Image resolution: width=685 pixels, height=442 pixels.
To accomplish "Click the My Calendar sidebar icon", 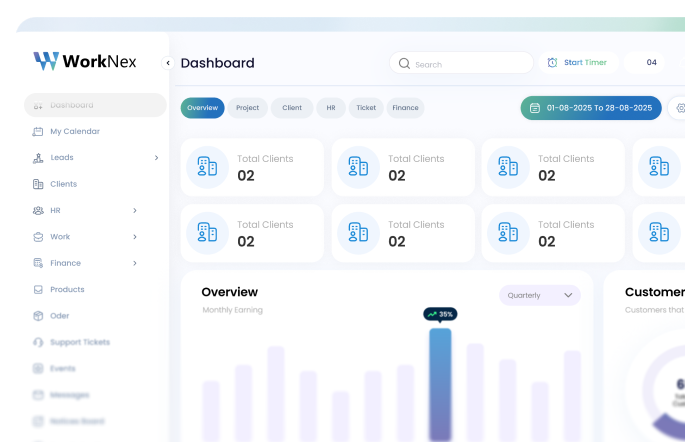I will pos(38,131).
